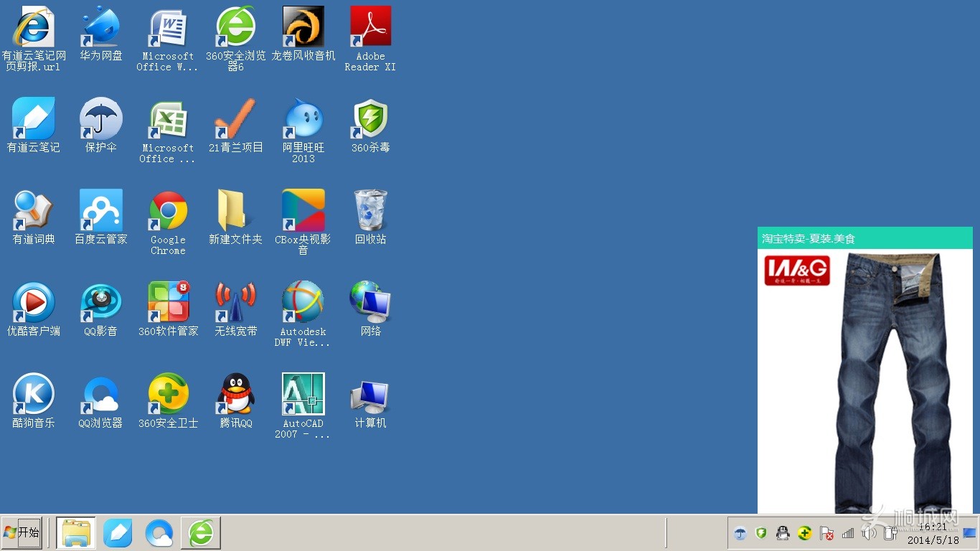Open the 回收站 recycle bin
Viewport: 980px width, 551px height.
(370, 211)
